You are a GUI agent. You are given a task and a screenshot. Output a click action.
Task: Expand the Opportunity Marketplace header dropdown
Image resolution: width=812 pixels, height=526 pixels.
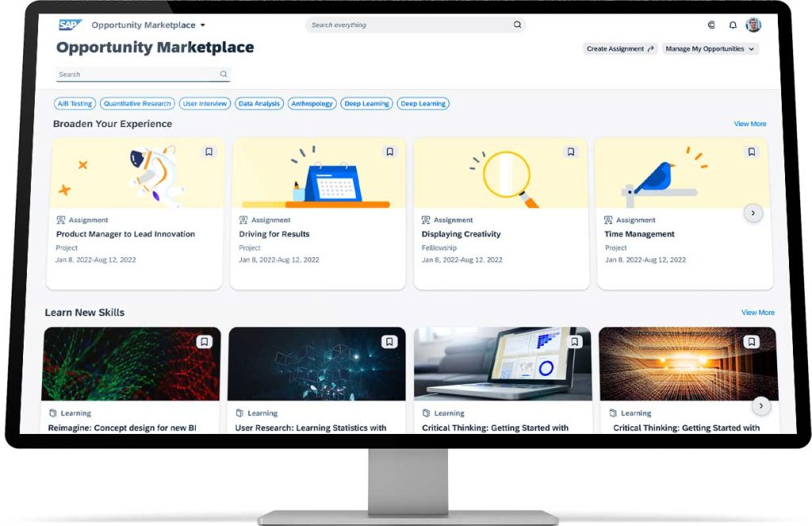pyautogui.click(x=203, y=25)
